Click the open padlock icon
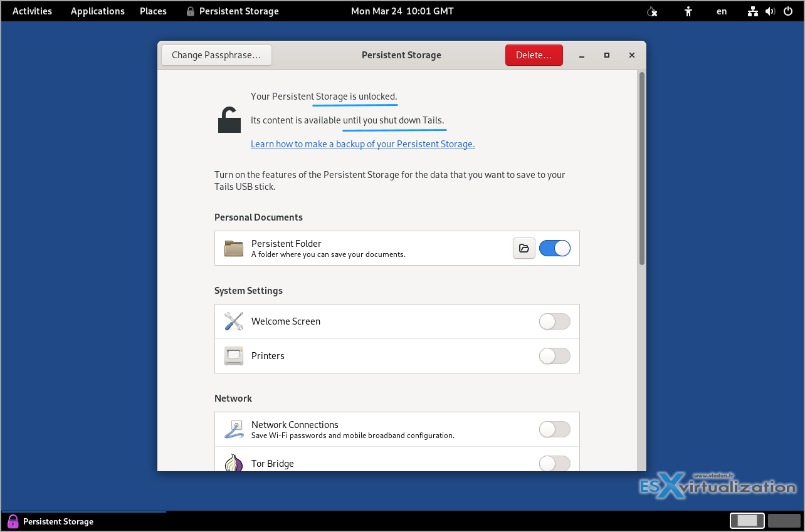Viewport: 805px width, 532px height. point(229,120)
